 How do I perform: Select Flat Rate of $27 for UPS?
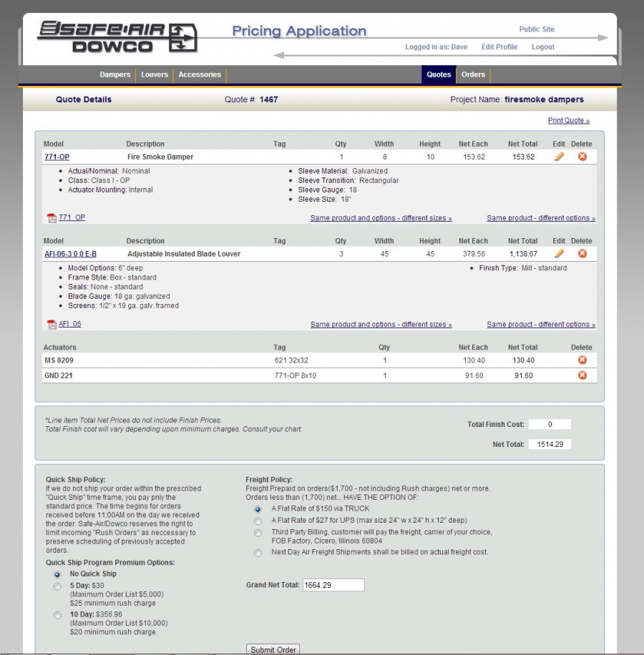point(258,521)
